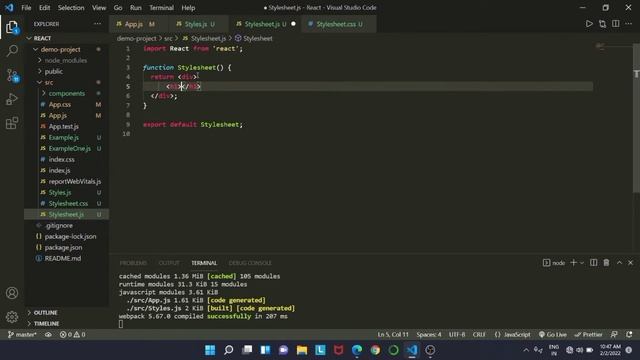
Task: Open Example.js in the file tree
Action: (67, 138)
